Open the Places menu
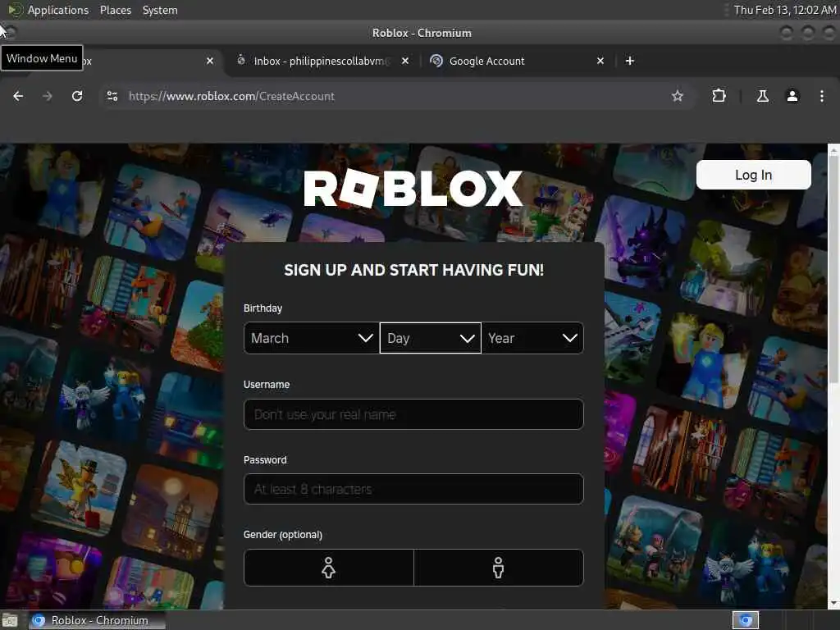Viewport: 840px width, 630px height. [x=115, y=10]
